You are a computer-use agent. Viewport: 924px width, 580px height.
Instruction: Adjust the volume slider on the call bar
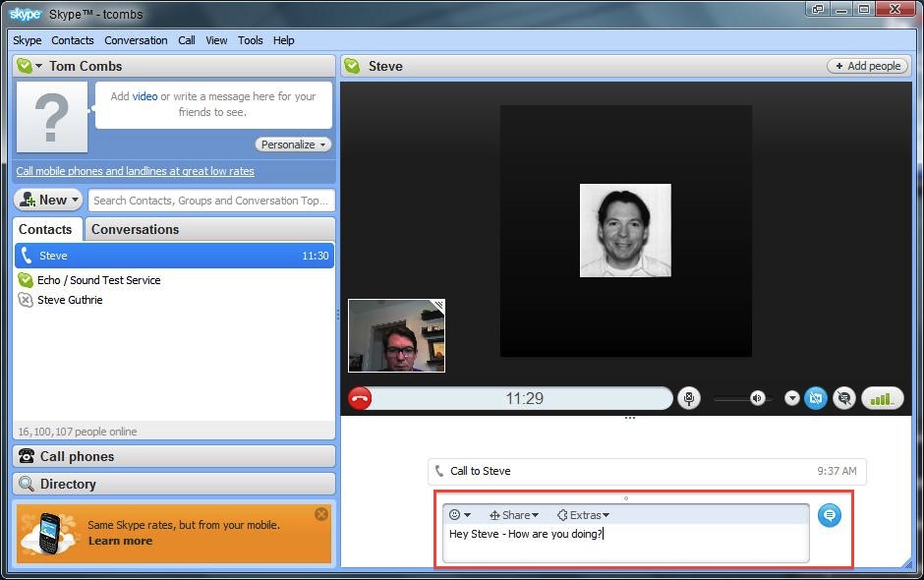[x=732, y=398]
